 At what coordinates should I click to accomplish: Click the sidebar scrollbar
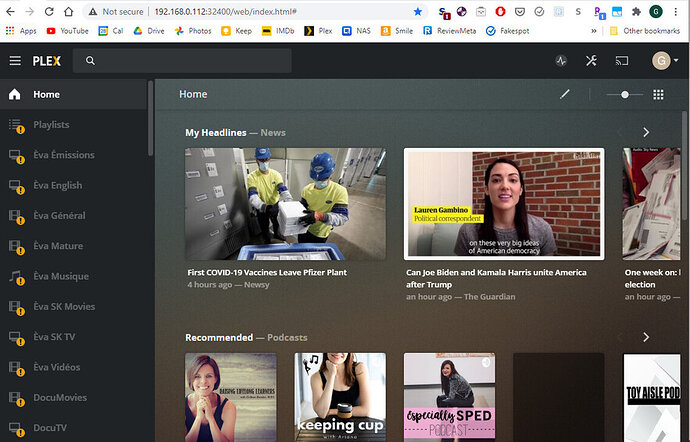click(150, 118)
